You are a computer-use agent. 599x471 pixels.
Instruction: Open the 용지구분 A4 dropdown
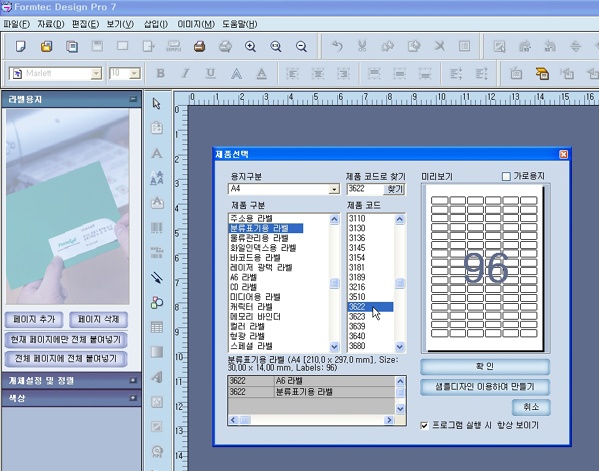[x=334, y=189]
